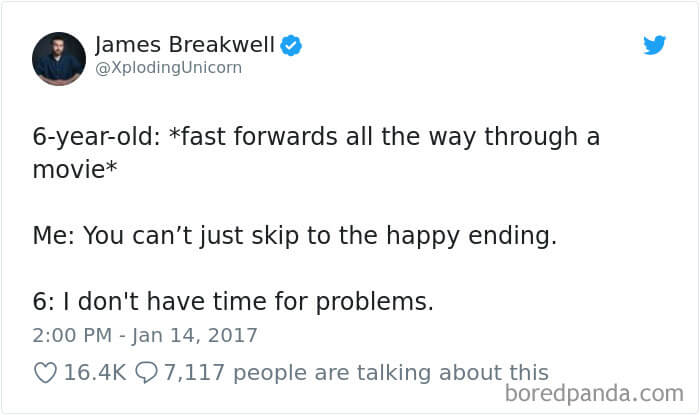
Task: Click the word 'problems.' in the tweet
Action: click(375, 302)
